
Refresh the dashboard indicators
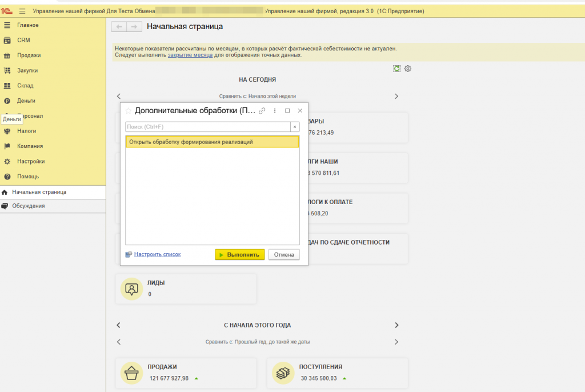[396, 69]
